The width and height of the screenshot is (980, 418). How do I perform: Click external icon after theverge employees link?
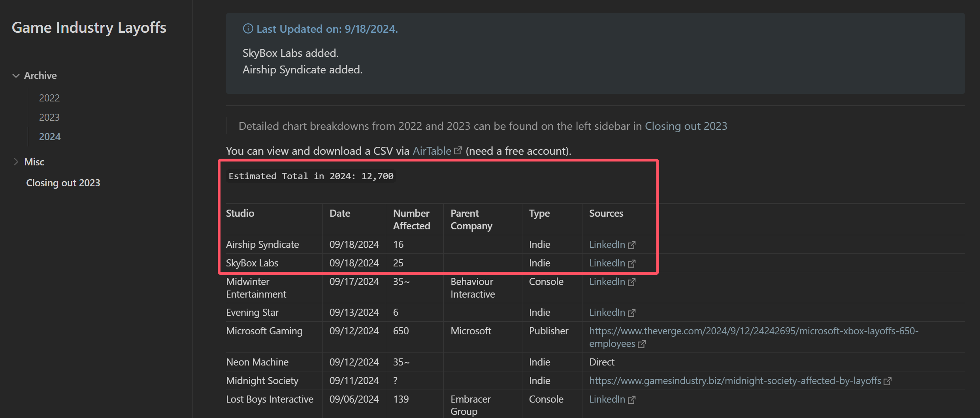(642, 344)
